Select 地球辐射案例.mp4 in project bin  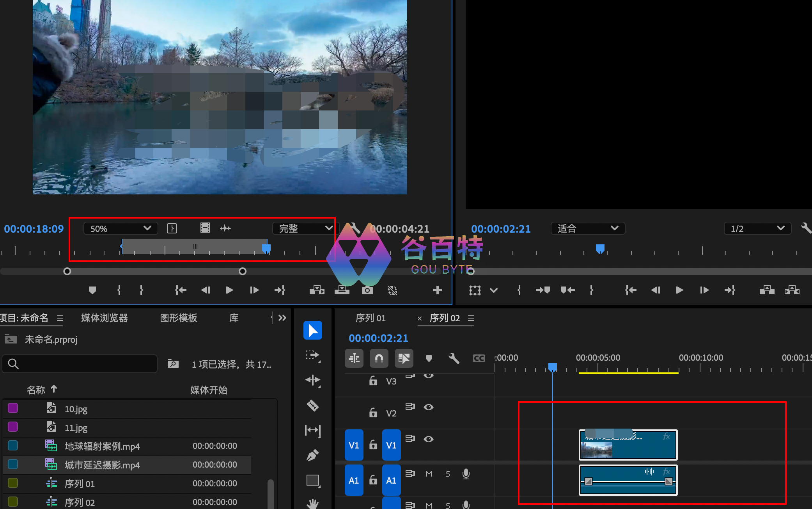tap(102, 446)
